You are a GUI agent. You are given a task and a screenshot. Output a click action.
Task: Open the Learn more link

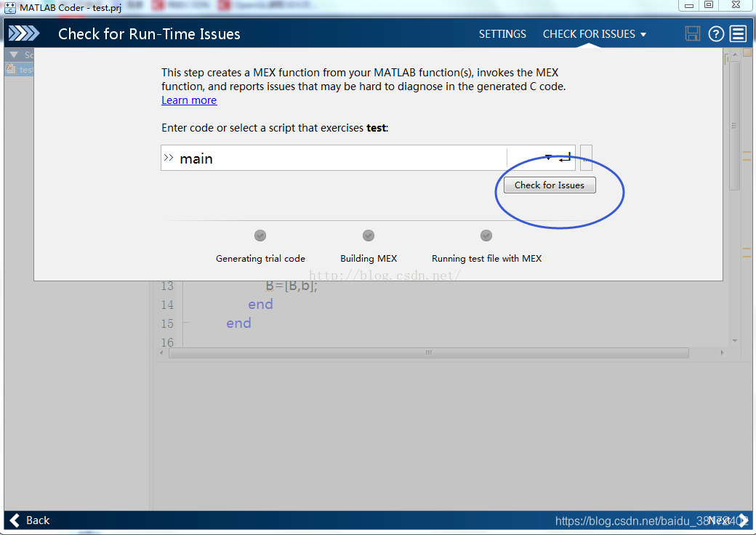coord(189,100)
